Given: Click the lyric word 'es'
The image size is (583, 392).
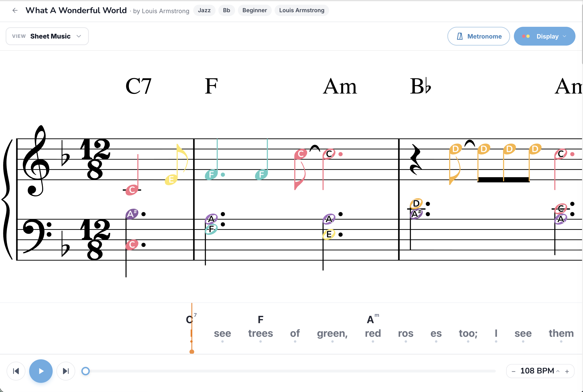Looking at the screenshot, I should [436, 333].
